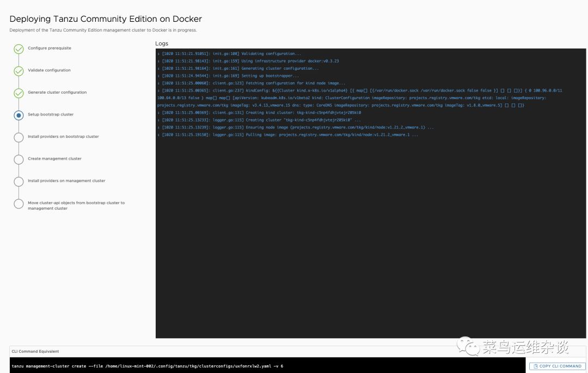Click the 'Setting up bootstrapper...' log line
588x373 pixels.
(x=228, y=76)
